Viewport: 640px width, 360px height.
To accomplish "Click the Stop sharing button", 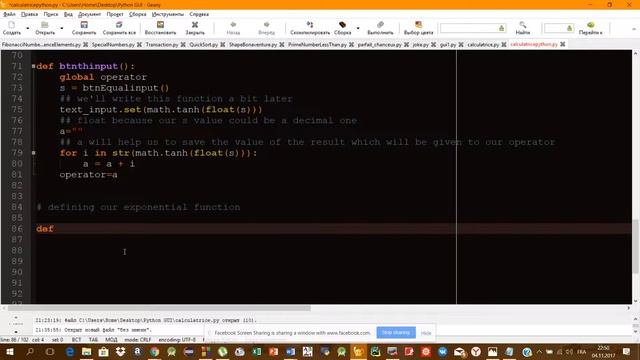I will tap(396, 333).
